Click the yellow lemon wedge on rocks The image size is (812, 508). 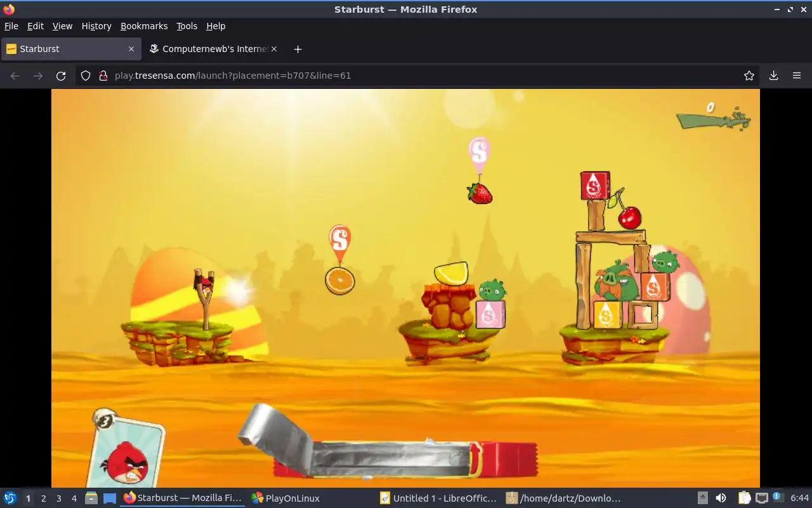(x=451, y=274)
